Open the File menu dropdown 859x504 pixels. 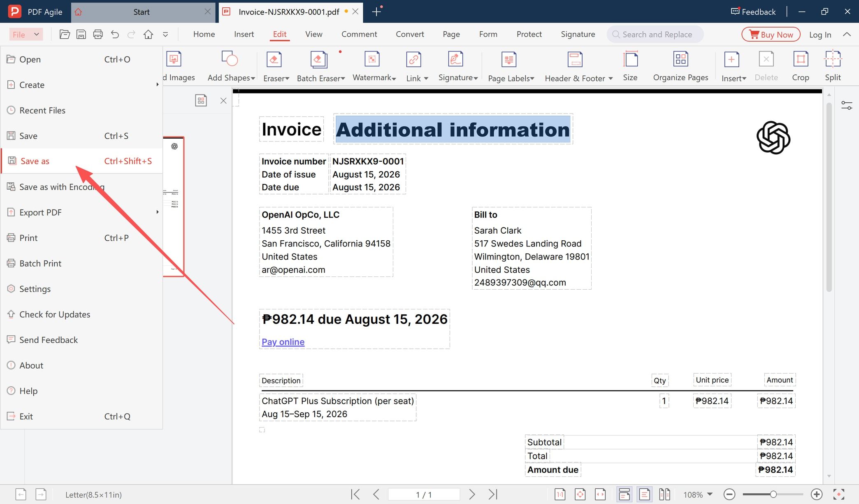point(27,35)
